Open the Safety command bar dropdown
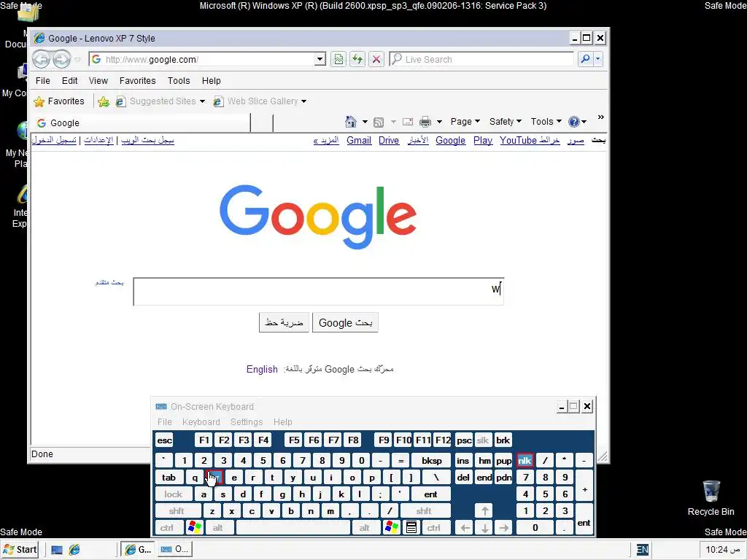747x560 pixels. pos(506,122)
